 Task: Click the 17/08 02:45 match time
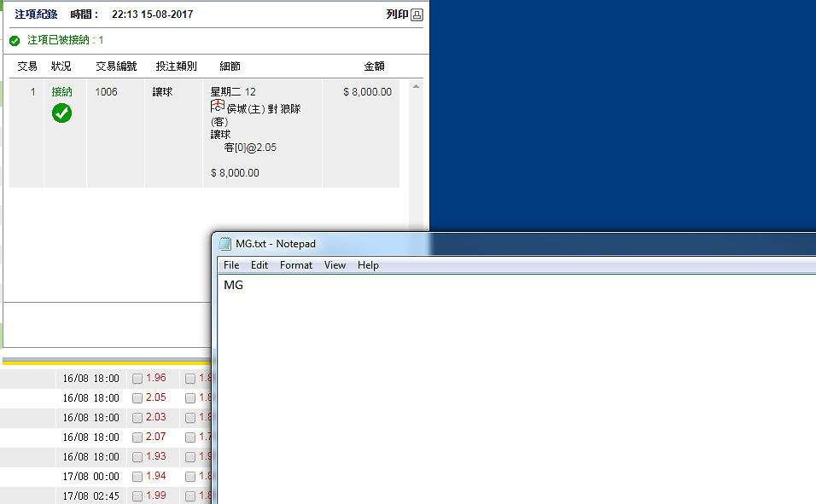click(x=91, y=496)
